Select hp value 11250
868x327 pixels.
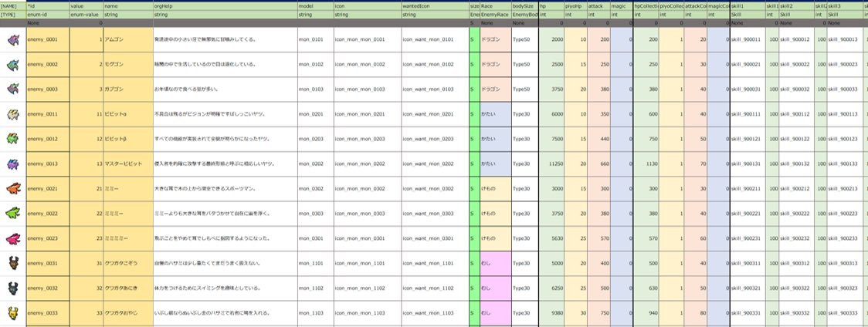point(551,163)
